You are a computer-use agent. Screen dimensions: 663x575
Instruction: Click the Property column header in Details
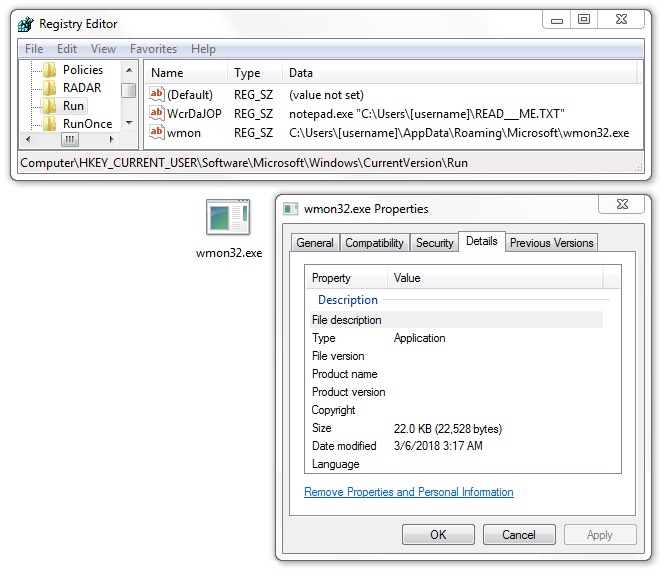(x=346, y=278)
